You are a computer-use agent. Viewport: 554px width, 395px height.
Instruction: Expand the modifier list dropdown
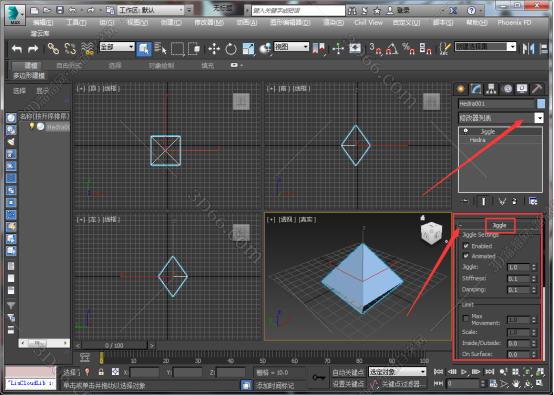coord(539,118)
